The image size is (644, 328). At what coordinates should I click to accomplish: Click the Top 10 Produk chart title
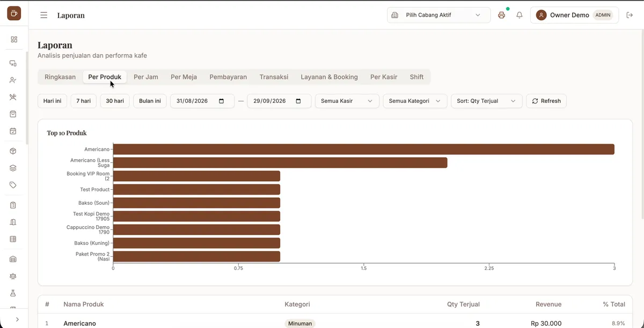click(x=67, y=133)
